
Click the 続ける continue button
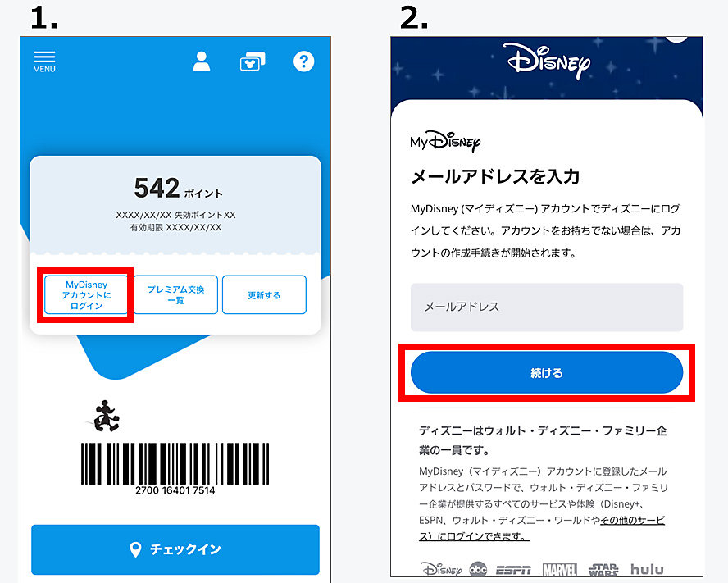click(547, 372)
